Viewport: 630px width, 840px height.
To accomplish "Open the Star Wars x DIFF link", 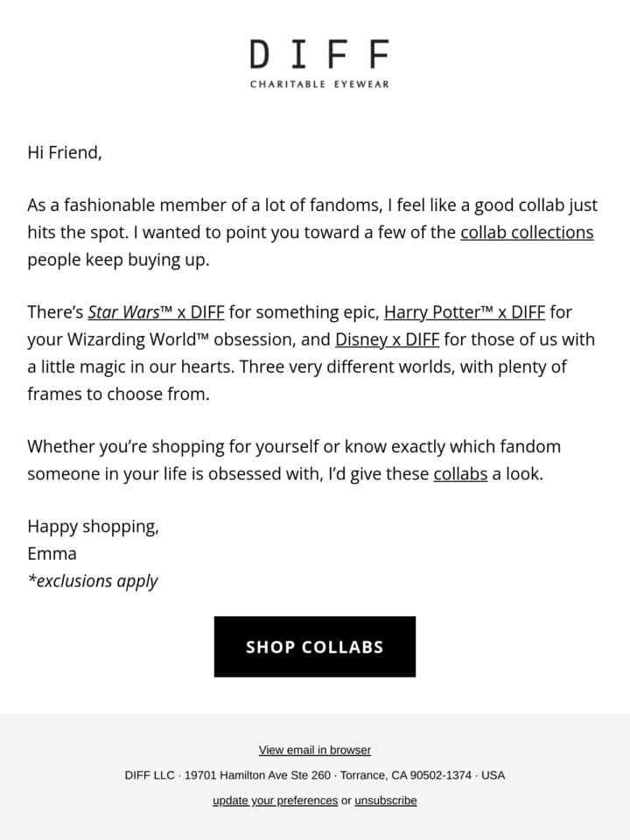I will [156, 312].
